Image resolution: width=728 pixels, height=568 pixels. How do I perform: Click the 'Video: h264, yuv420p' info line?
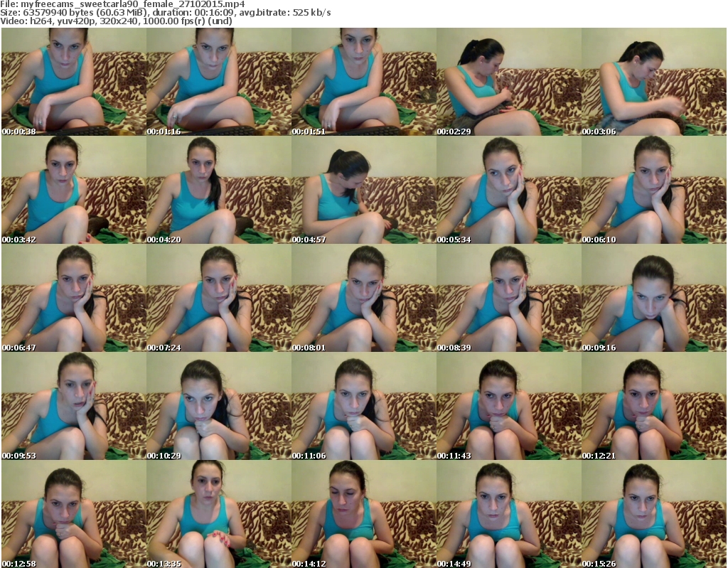click(116, 21)
